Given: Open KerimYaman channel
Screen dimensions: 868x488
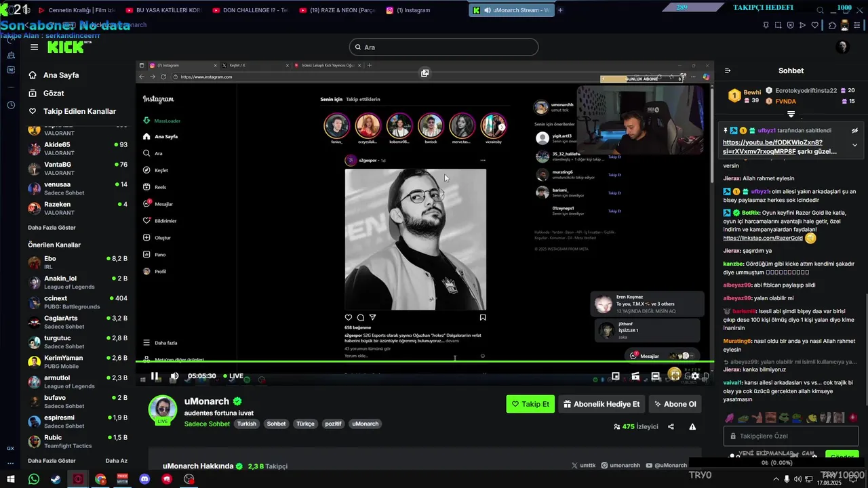Looking at the screenshot, I should tap(77, 361).
